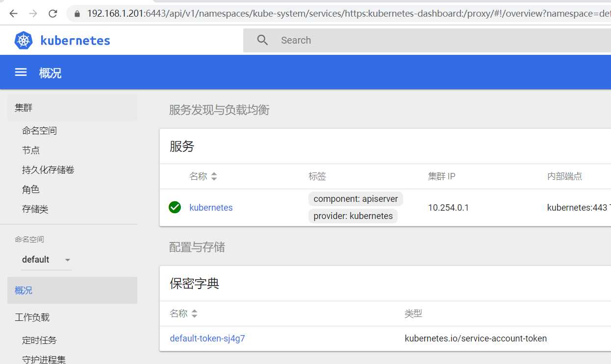Click the browser forward arrow
611x364 pixels.
click(x=33, y=14)
